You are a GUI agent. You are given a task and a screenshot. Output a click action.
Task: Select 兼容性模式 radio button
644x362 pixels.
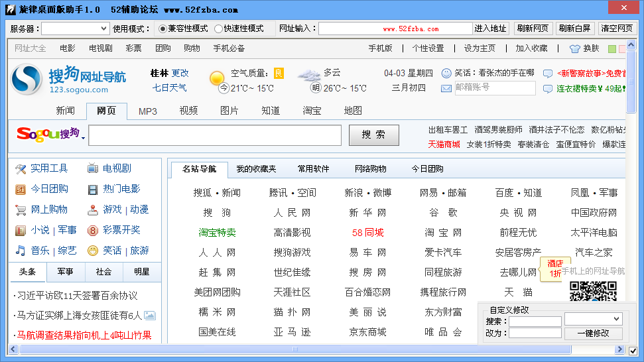coord(162,29)
